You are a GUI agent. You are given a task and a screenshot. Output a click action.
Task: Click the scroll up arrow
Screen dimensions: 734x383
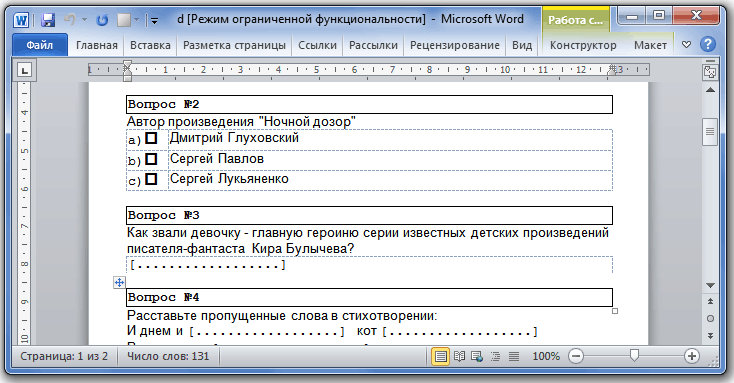[x=710, y=90]
